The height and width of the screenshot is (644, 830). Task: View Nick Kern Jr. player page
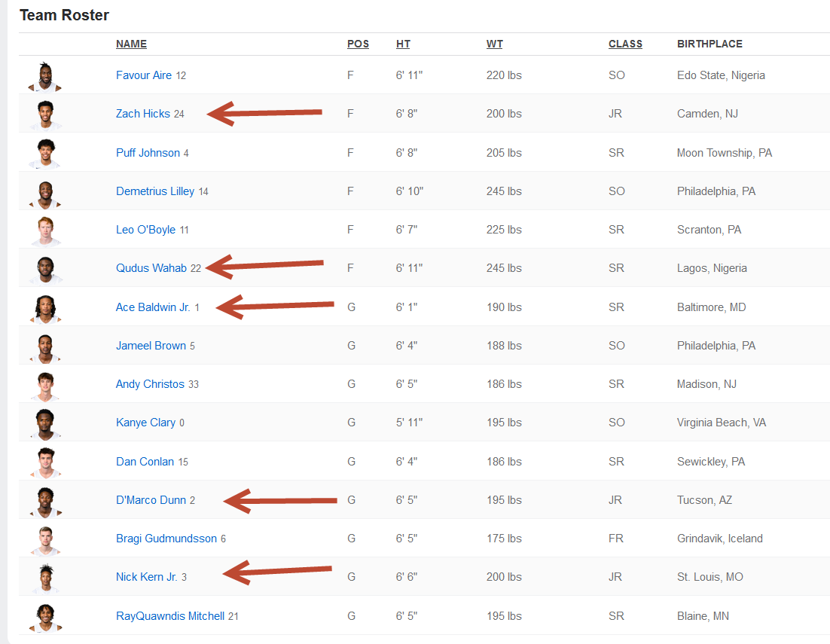tap(146, 577)
